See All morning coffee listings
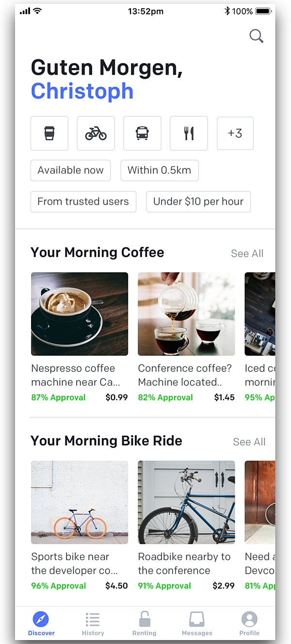The image size is (291, 644). click(x=247, y=253)
